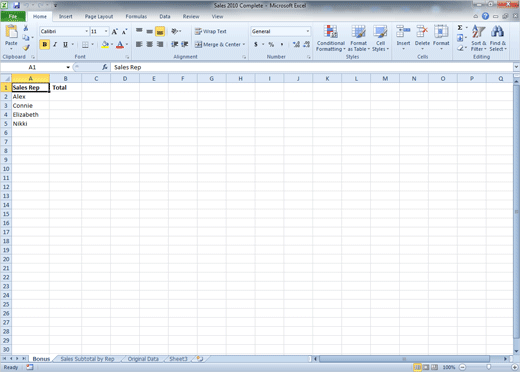Viewport: 520px width, 372px height.
Task: Toggle Bold formatting
Action: point(44,44)
